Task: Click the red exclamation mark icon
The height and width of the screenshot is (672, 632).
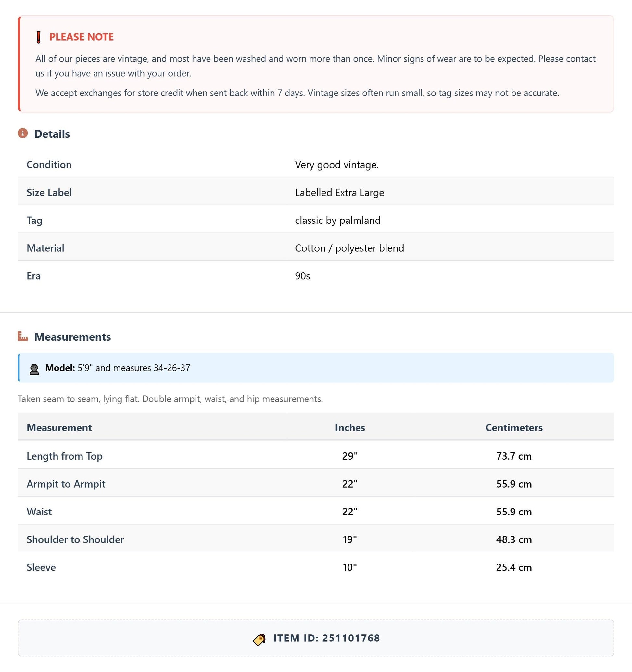Action: (39, 37)
